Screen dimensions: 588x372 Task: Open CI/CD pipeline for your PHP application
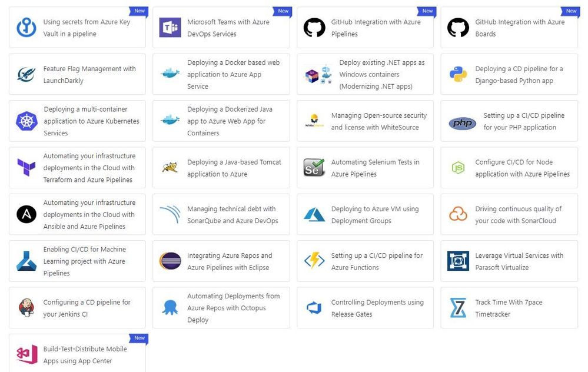pos(509,121)
